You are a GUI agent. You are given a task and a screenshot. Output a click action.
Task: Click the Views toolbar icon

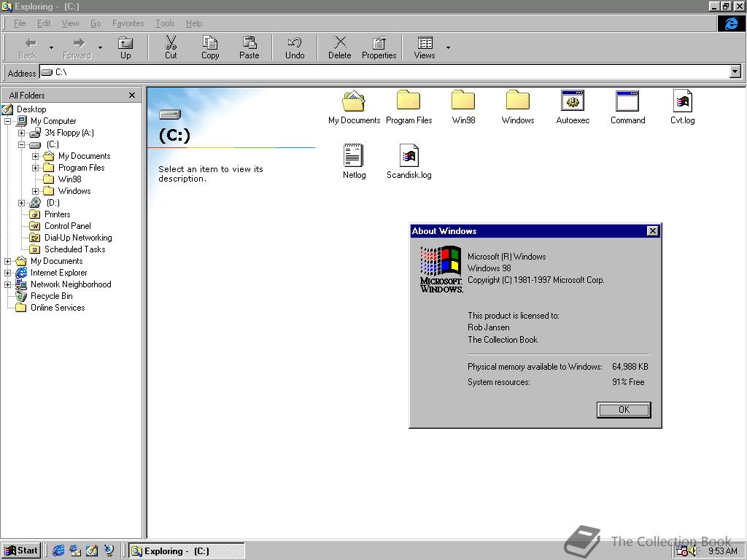(x=425, y=42)
